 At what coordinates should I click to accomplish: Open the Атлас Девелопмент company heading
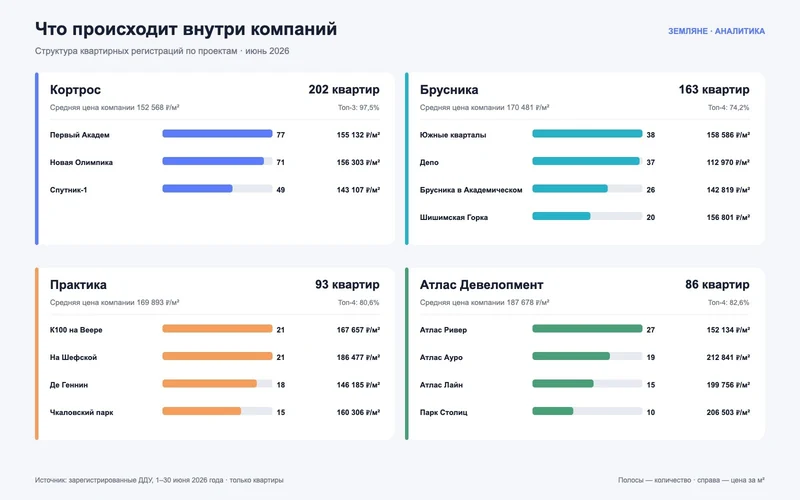click(x=482, y=285)
